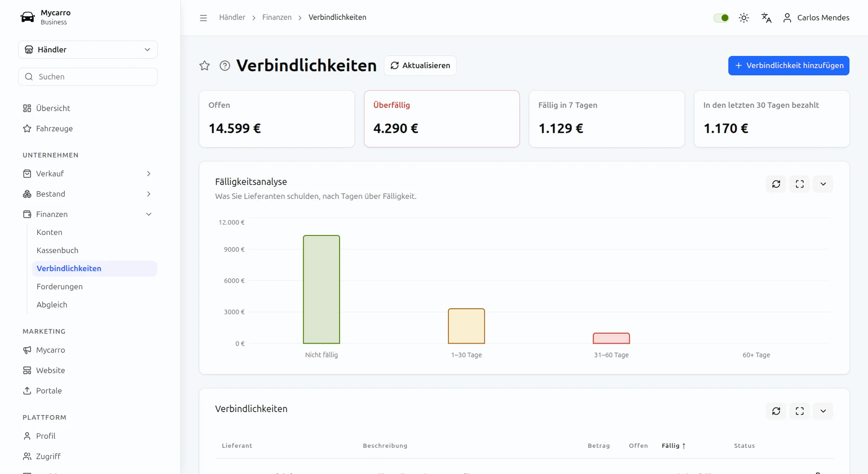
Task: Click the Mycarro car logo icon
Action: [28, 17]
